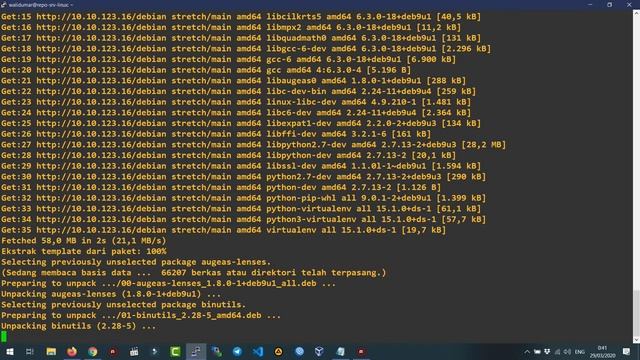640x360 pixels.
Task: Open the blue round app icon in the taskbar
Action: point(299,351)
